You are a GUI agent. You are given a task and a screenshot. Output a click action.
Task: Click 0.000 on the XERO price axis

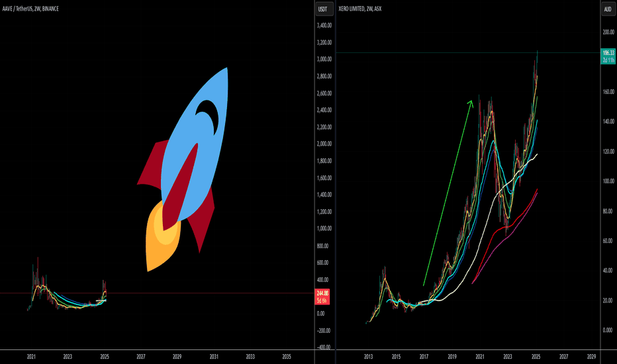click(x=608, y=330)
